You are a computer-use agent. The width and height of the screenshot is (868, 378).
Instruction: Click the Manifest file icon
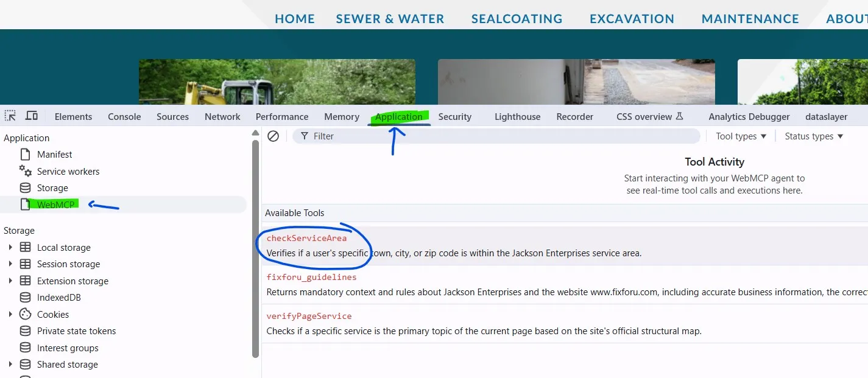[26, 155]
